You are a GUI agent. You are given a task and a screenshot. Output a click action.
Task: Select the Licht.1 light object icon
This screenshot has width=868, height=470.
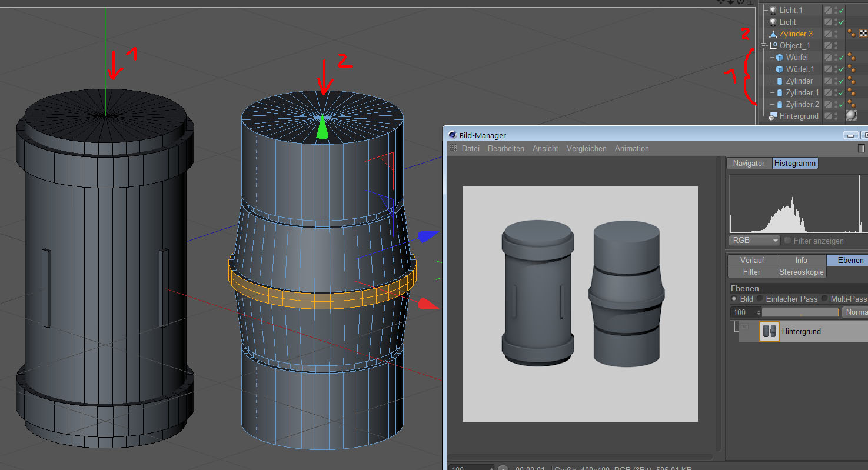[773, 11]
